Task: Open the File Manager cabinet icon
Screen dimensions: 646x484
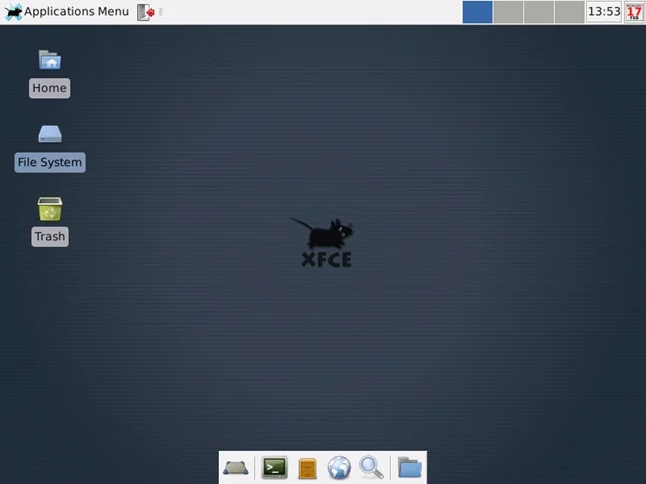Action: [x=307, y=468]
